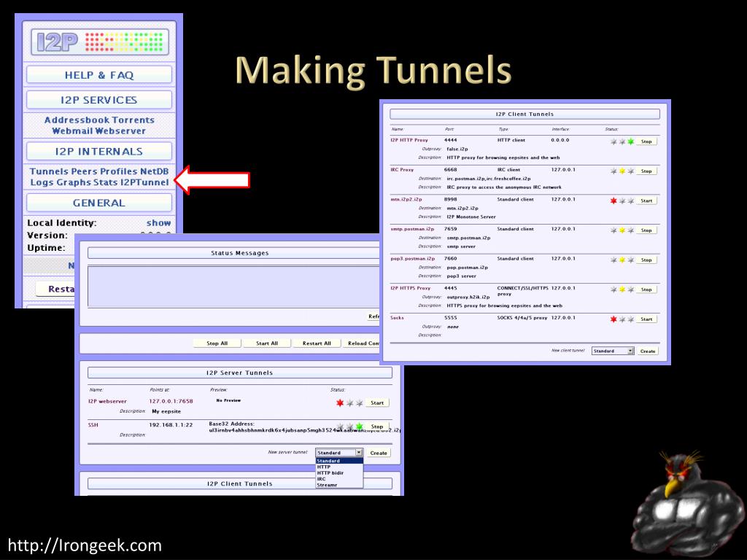The width and height of the screenshot is (747, 560).
Task: Open the New server tunnel type dropdown
Action: (339, 453)
